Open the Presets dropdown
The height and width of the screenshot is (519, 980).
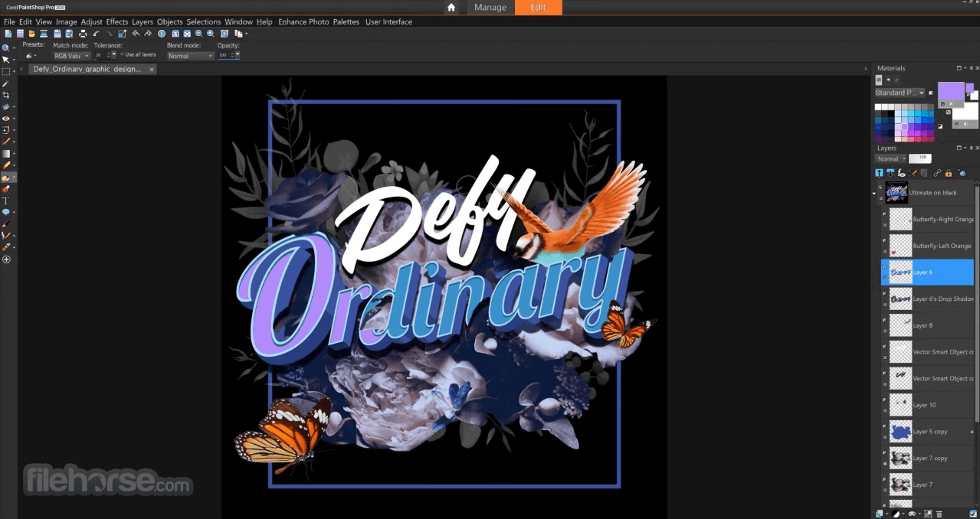[x=31, y=56]
